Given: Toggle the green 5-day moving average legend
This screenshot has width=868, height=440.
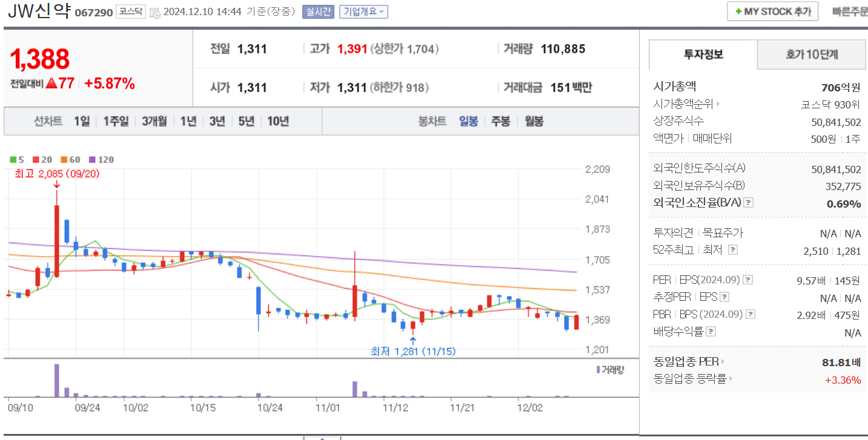Looking at the screenshot, I should [x=13, y=159].
